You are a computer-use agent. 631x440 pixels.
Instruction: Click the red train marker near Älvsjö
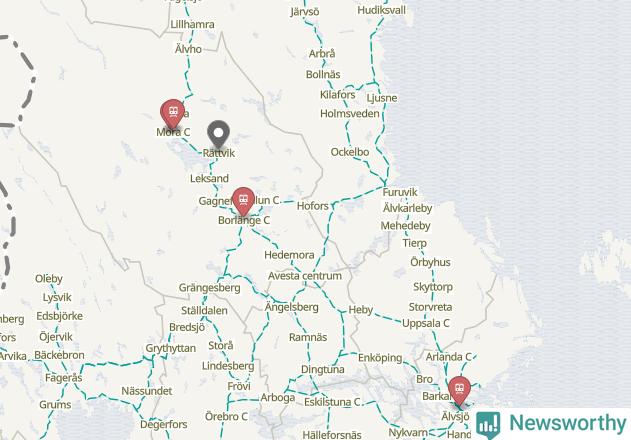click(x=459, y=390)
